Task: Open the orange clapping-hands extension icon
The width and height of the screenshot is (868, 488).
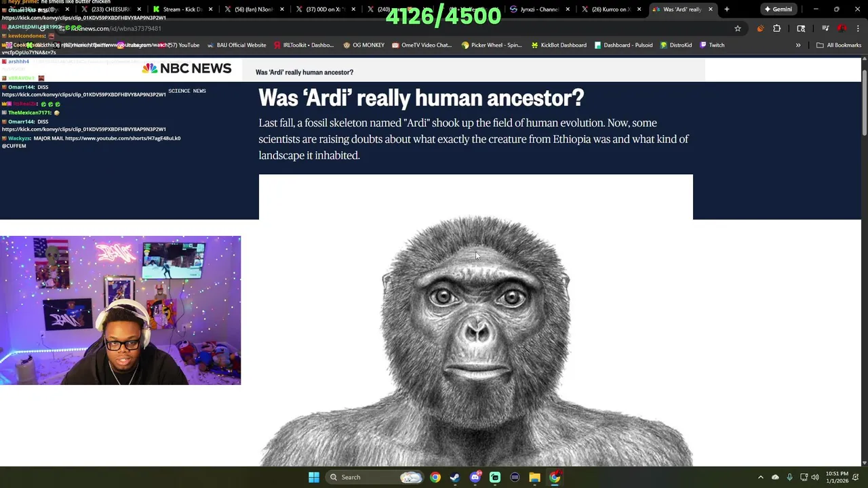Action: click(x=759, y=28)
